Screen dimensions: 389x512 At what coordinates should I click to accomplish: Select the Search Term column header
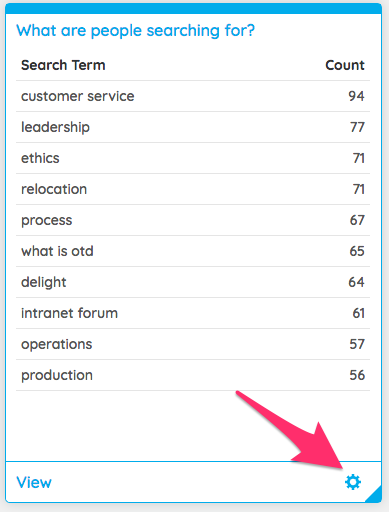[x=63, y=65]
